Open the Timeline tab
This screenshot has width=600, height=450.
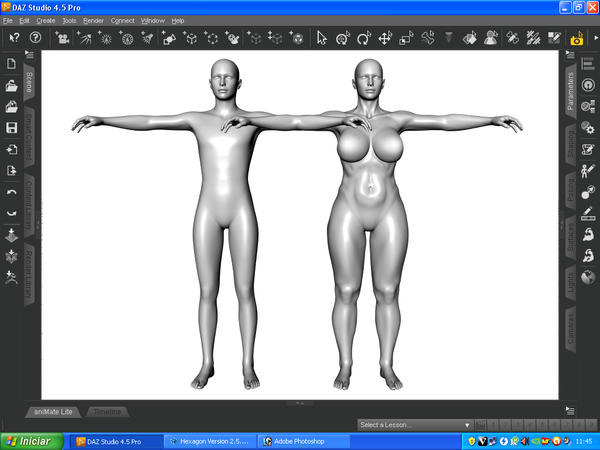tap(107, 412)
